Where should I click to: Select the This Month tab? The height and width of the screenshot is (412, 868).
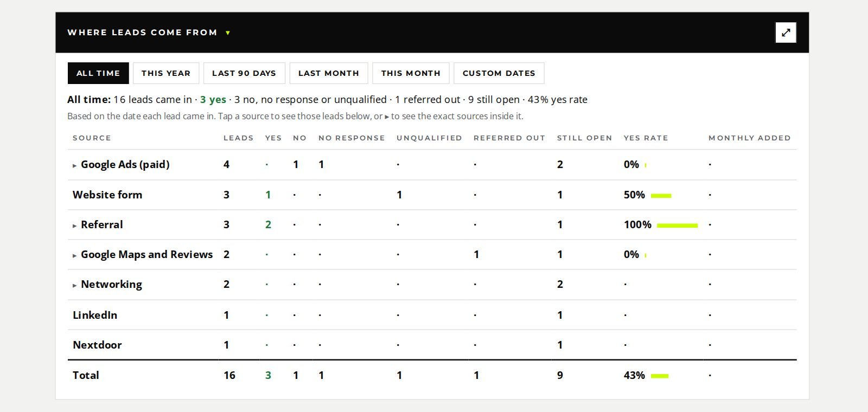point(411,73)
